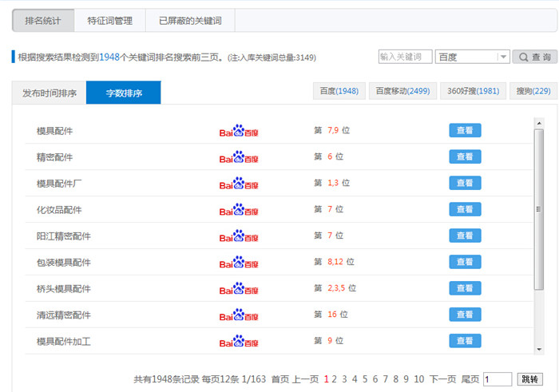Click the Baidu logo in 精密配件 row
Viewport: 559px width, 392px height.
click(239, 157)
